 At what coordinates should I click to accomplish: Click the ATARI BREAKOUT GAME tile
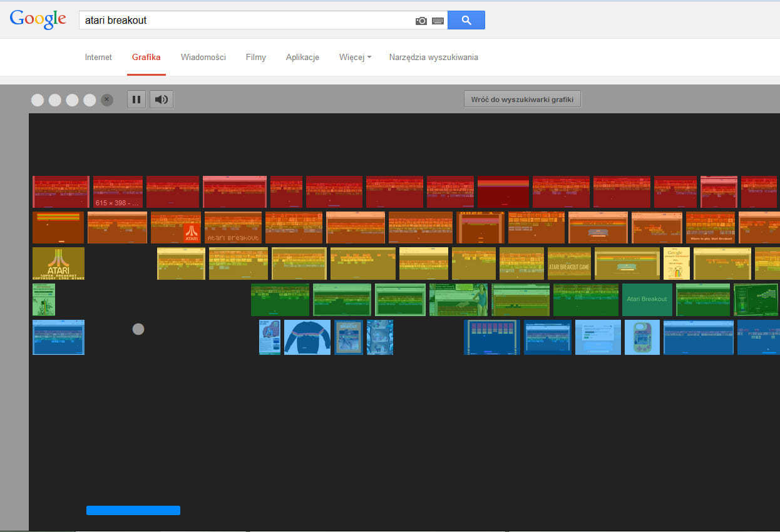tap(569, 263)
